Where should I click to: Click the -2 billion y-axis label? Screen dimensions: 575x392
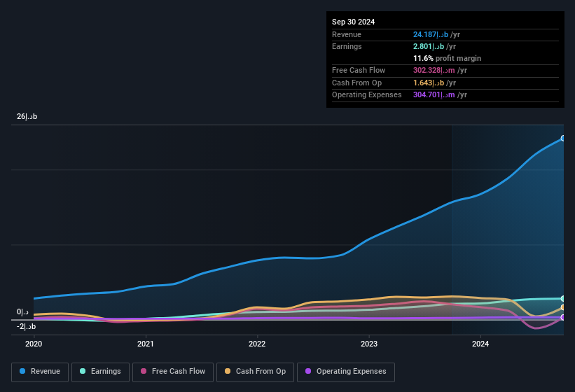coord(27,326)
